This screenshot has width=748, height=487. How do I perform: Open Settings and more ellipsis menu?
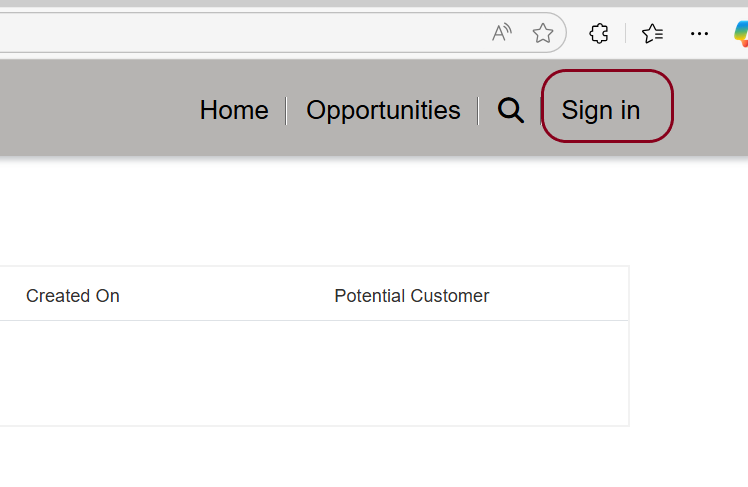pyautogui.click(x=699, y=33)
